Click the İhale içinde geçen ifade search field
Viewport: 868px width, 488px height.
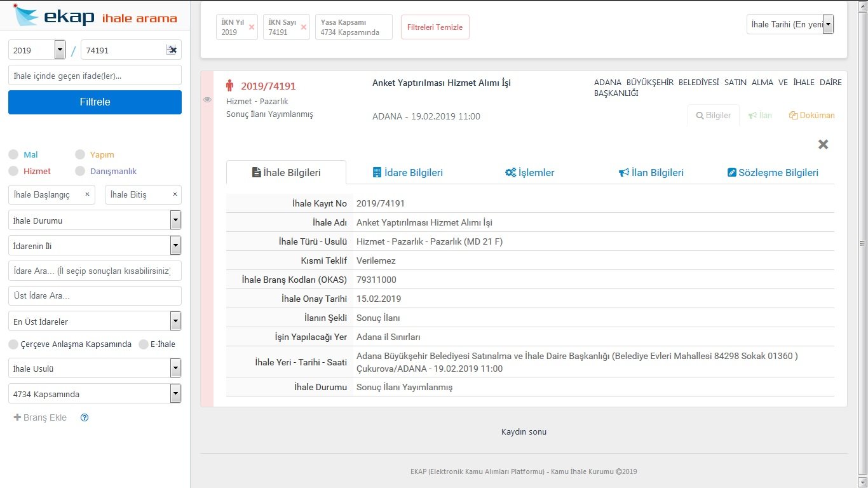95,76
